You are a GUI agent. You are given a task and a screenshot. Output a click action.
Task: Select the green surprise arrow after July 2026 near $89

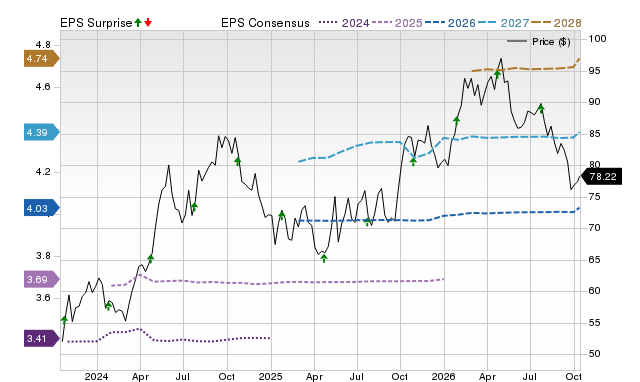(x=541, y=108)
